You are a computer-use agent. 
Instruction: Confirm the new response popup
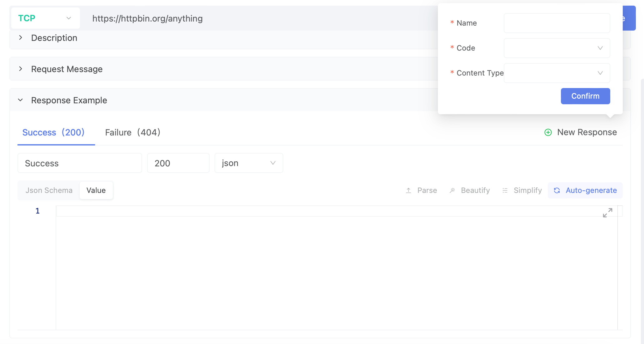coord(585,96)
